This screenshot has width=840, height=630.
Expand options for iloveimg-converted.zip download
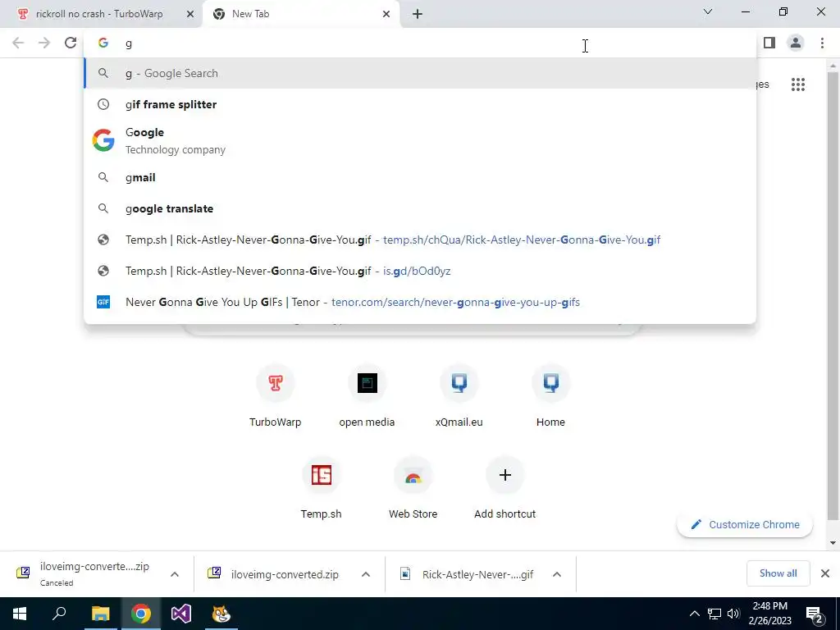(366, 574)
